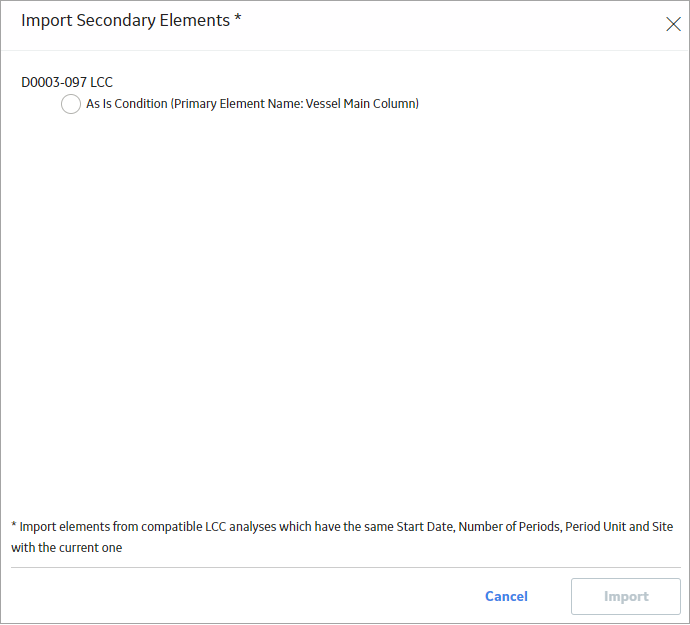Viewport: 690px width, 625px height.
Task: Click the Cancel link
Action: pyautogui.click(x=506, y=596)
